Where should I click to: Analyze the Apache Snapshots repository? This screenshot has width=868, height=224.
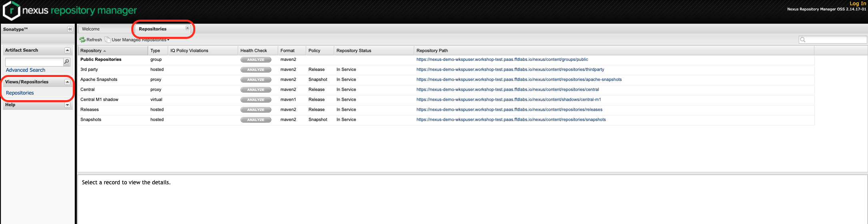(256, 80)
